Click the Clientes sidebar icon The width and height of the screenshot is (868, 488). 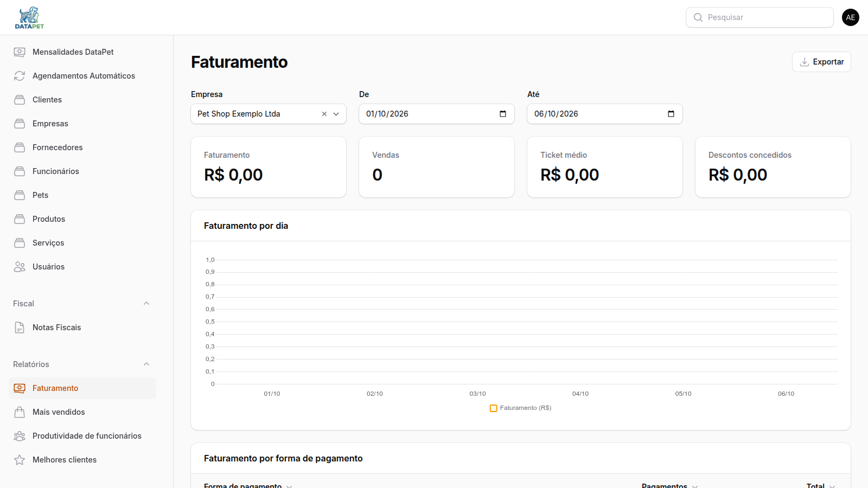pos(20,100)
